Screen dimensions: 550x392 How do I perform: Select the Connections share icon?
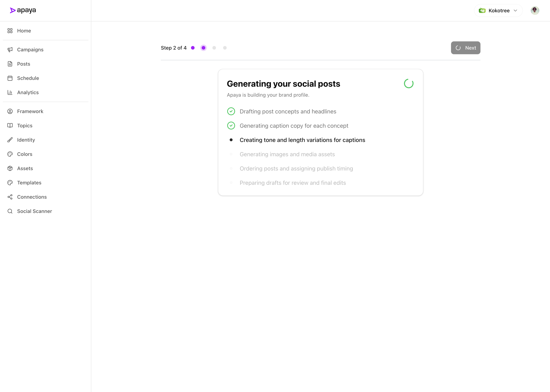pyautogui.click(x=10, y=197)
